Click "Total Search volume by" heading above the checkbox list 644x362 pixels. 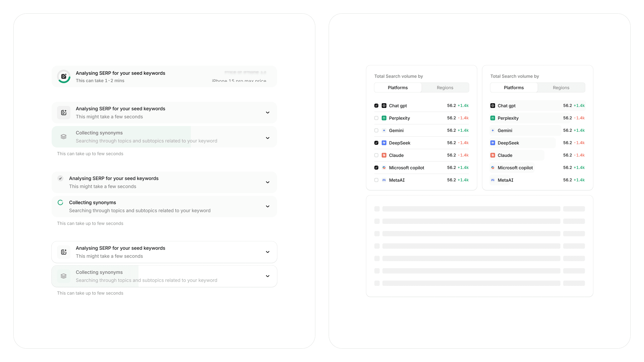398,76
